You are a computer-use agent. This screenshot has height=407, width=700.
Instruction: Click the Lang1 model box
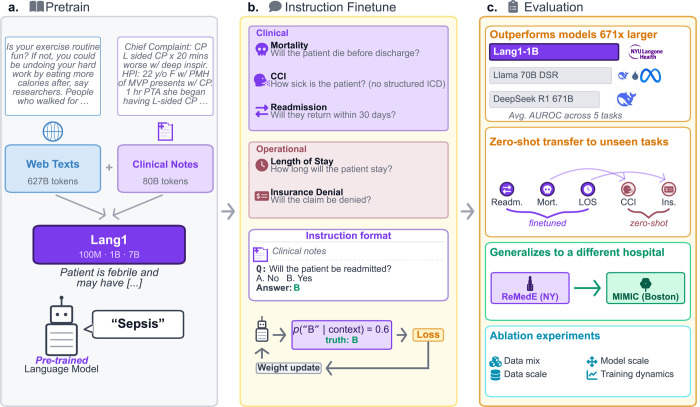109,245
